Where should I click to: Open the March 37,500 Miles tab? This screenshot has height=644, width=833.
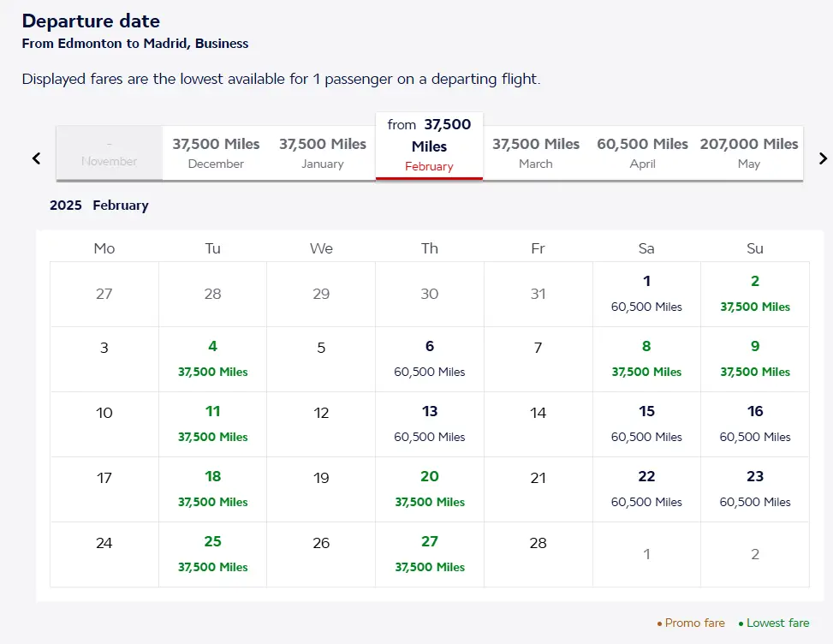(536, 153)
